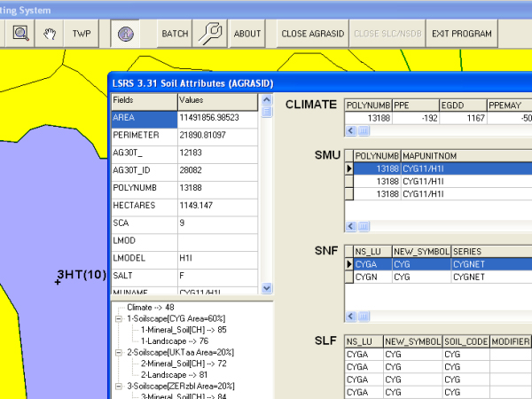The image size is (532, 399).
Task: Toggle the identify info tool
Action: coord(125,34)
